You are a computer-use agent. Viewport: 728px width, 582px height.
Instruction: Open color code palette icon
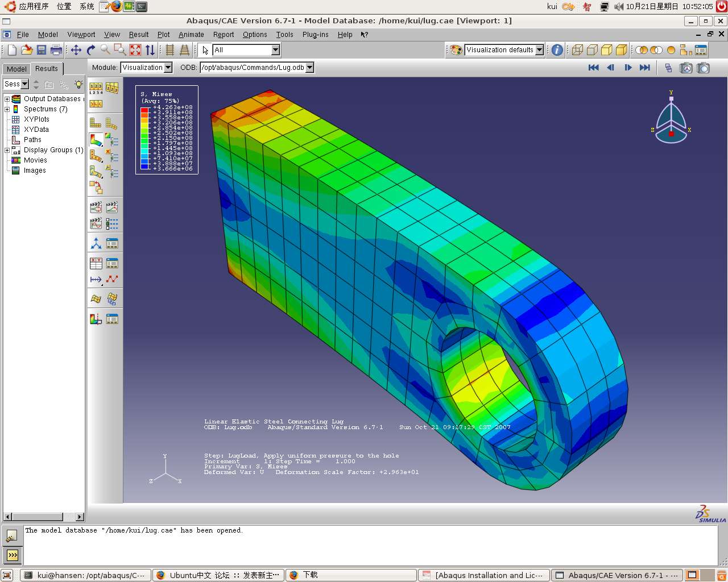coord(456,50)
